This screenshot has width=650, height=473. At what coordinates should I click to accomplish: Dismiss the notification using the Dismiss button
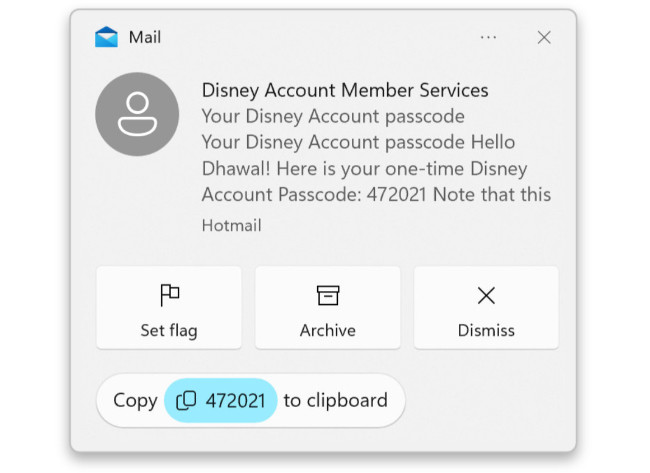[x=486, y=308]
